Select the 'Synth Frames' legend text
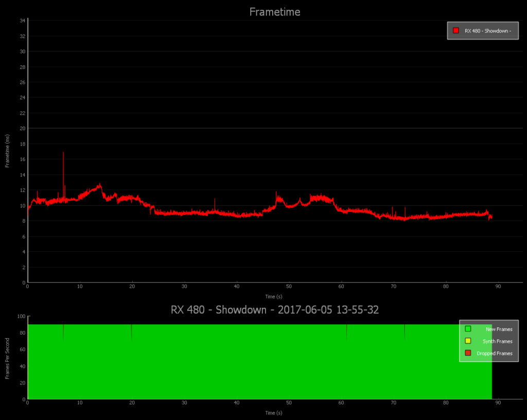527x420 pixels. 497,341
